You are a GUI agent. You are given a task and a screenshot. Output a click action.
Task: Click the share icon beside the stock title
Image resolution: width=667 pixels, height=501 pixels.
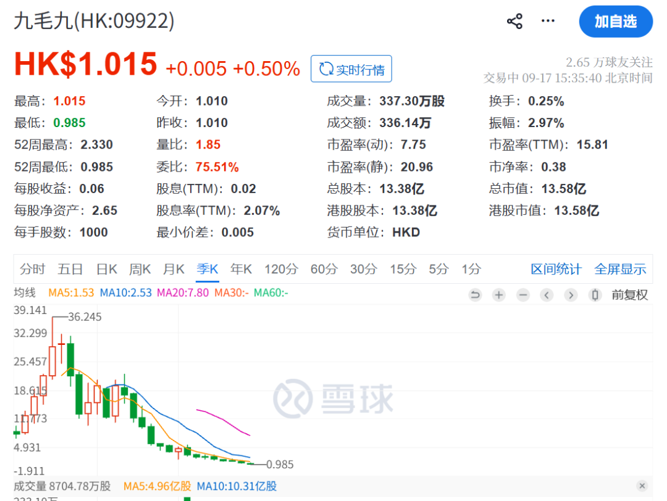click(514, 21)
